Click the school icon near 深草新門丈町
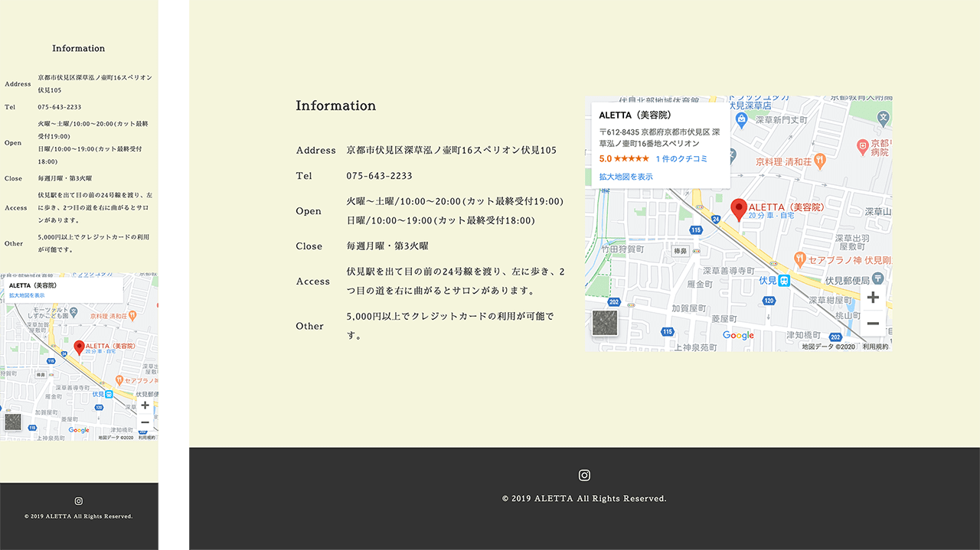The image size is (980, 550). tap(740, 118)
